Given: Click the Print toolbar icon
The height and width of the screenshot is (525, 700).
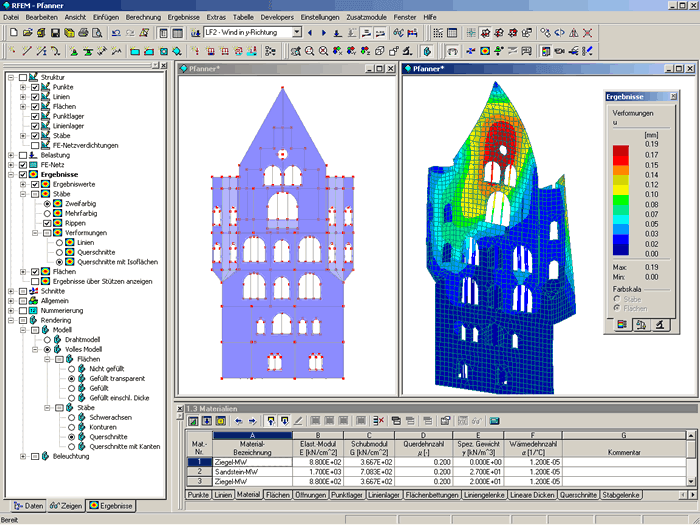Looking at the screenshot, I should click(x=83, y=33).
